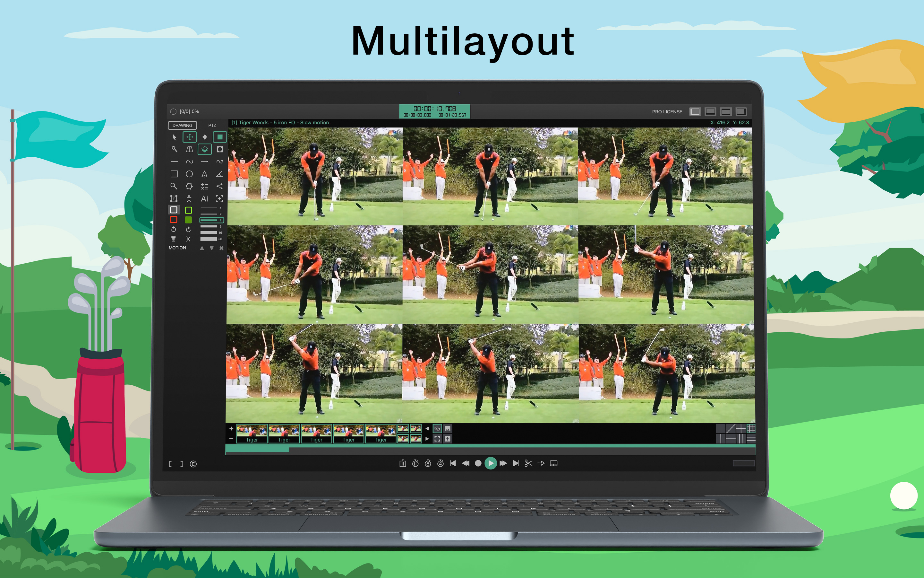Viewport: 924px width, 578px height.
Task: Select the circle shape tool
Action: (x=189, y=174)
